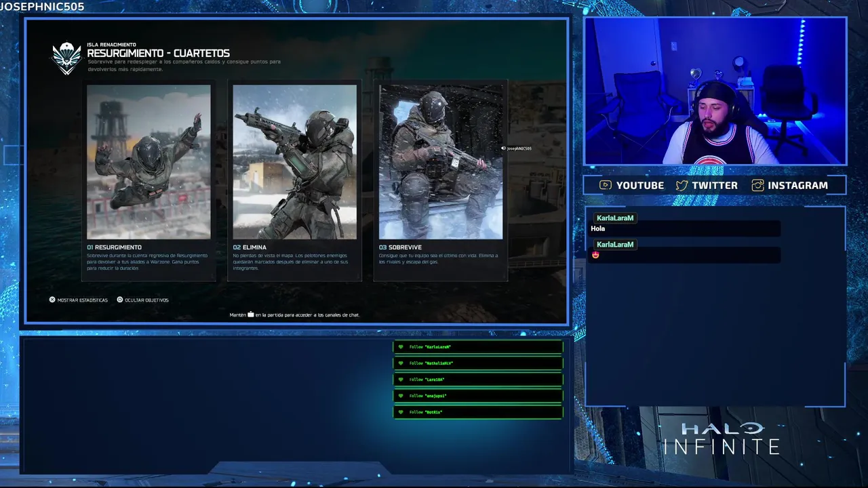Click the "Isla Renacimiento" map name
Image resolution: width=868 pixels, height=488 pixels.
(x=111, y=45)
